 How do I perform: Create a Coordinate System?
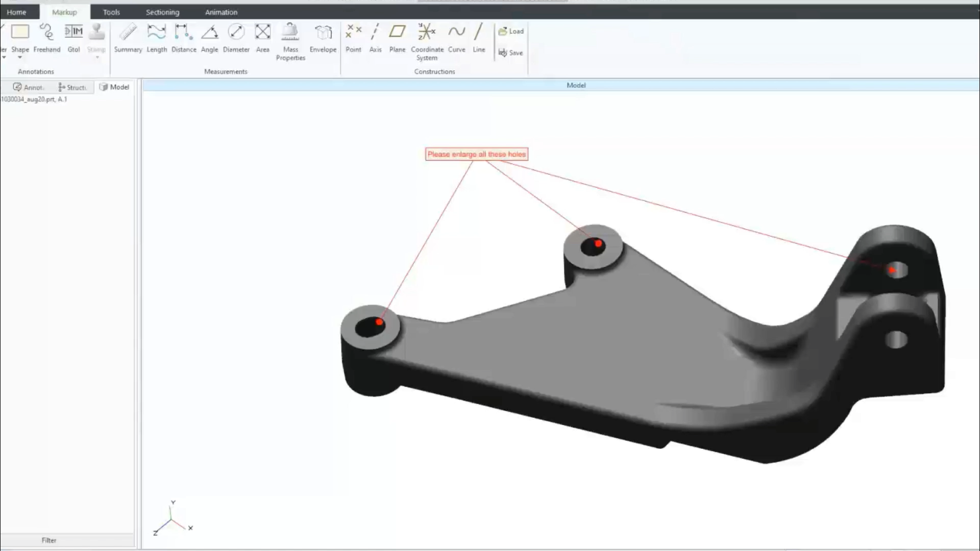pyautogui.click(x=427, y=42)
